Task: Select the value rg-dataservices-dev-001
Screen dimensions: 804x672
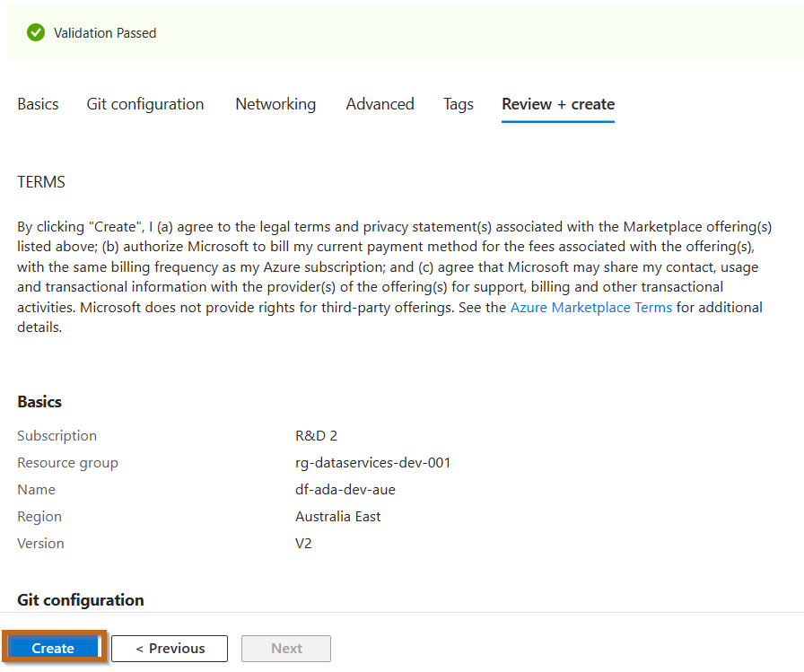Action: click(x=372, y=463)
